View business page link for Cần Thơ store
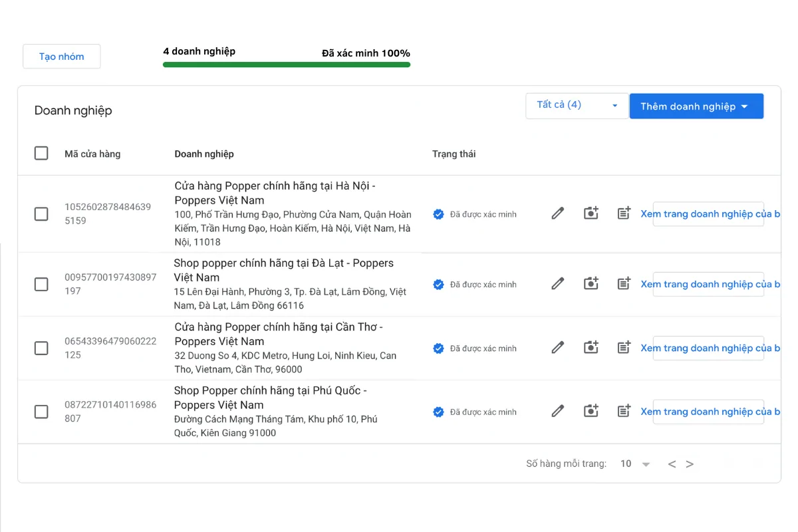 click(710, 348)
